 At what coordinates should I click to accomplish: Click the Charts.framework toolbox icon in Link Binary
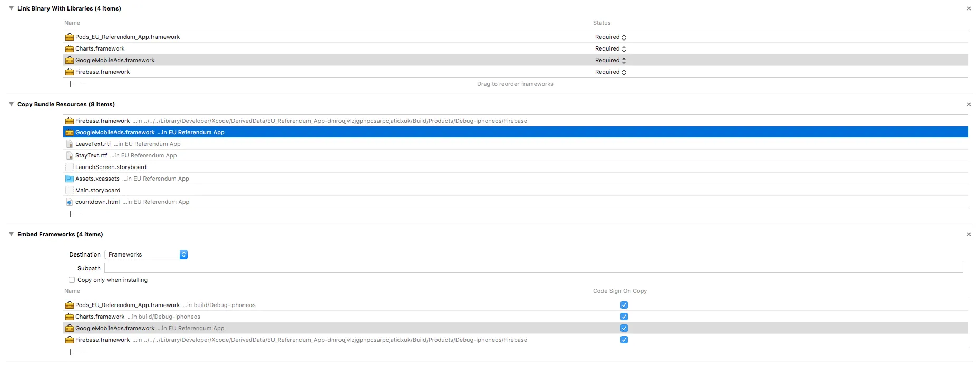(69, 48)
